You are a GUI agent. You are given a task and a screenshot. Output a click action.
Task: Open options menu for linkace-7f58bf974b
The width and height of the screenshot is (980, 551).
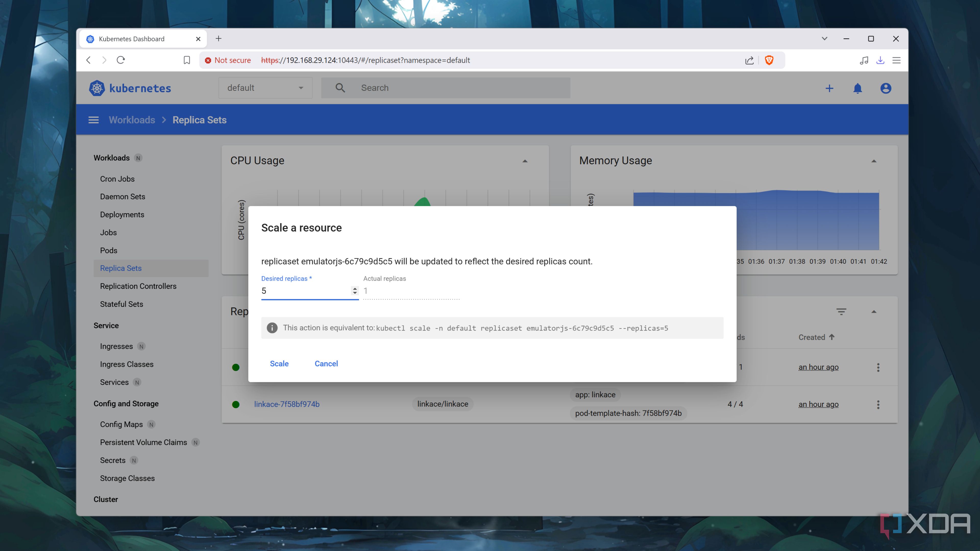click(878, 404)
